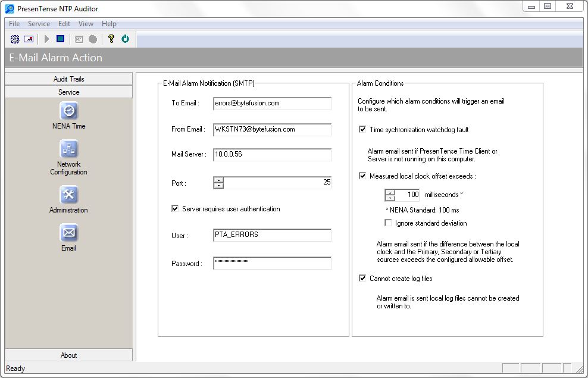Toggle Time synchronization watchdog fault checkbox

pyautogui.click(x=362, y=129)
